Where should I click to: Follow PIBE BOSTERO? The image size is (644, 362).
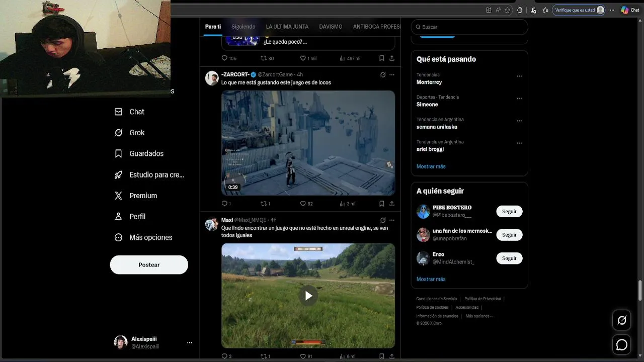(x=509, y=211)
